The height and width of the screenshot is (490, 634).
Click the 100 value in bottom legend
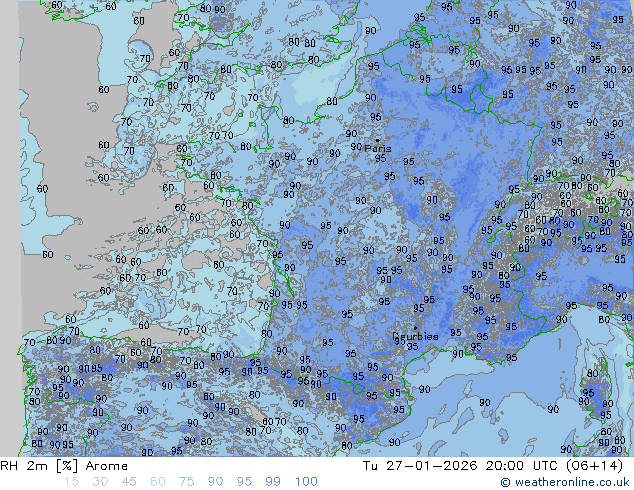click(306, 482)
